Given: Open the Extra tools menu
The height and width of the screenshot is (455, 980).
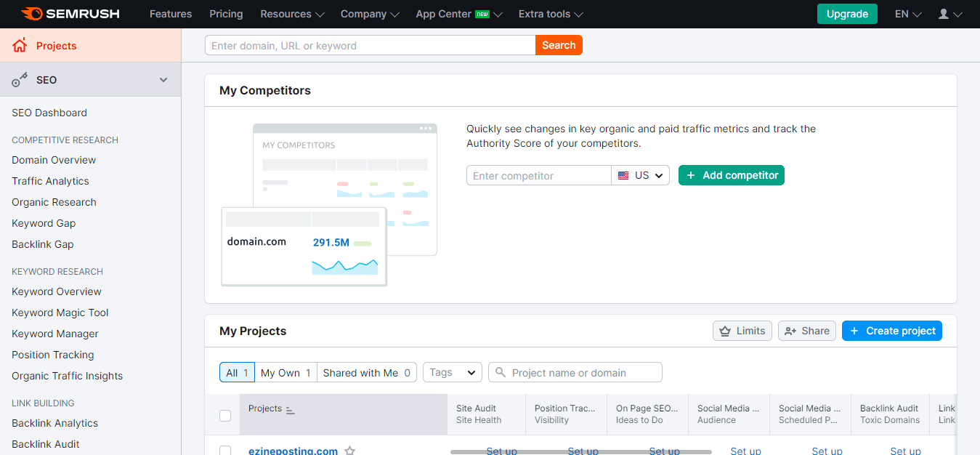Looking at the screenshot, I should [x=551, y=14].
